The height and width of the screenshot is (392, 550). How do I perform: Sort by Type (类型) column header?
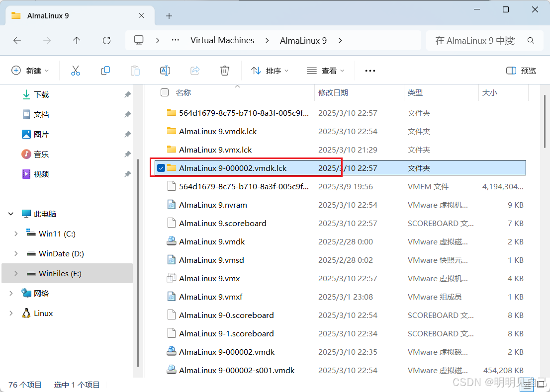[x=415, y=92]
